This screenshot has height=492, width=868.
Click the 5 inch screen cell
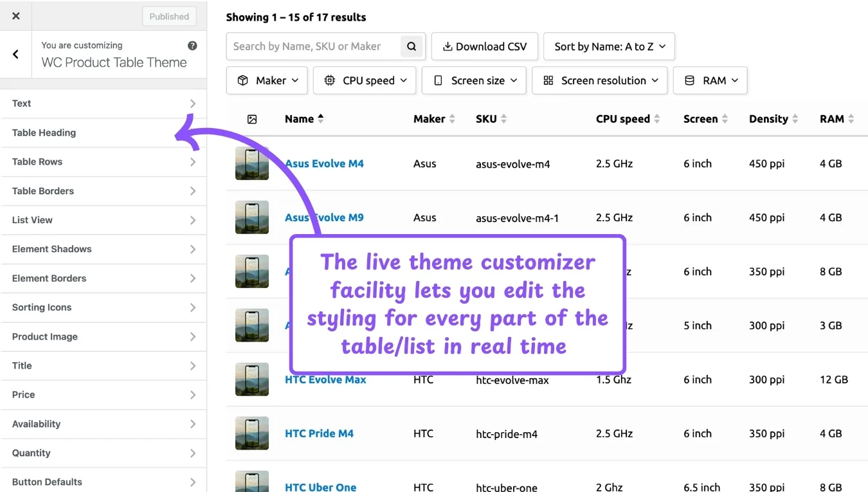pyautogui.click(x=698, y=325)
